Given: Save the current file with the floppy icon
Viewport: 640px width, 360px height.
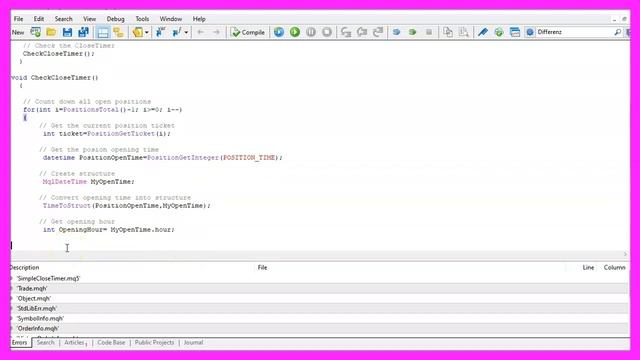Looking at the screenshot, I should coord(67,32).
